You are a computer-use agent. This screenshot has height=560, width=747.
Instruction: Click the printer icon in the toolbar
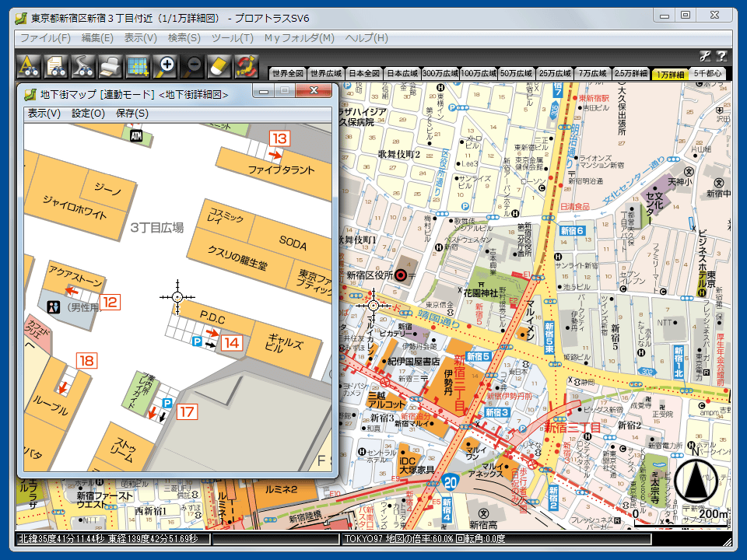click(x=110, y=66)
